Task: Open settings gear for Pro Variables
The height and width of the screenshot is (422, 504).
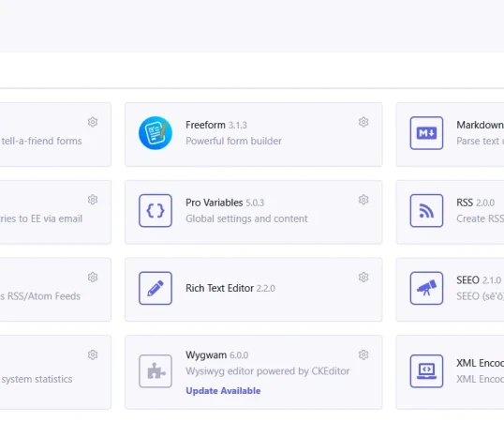Action: coord(363,200)
